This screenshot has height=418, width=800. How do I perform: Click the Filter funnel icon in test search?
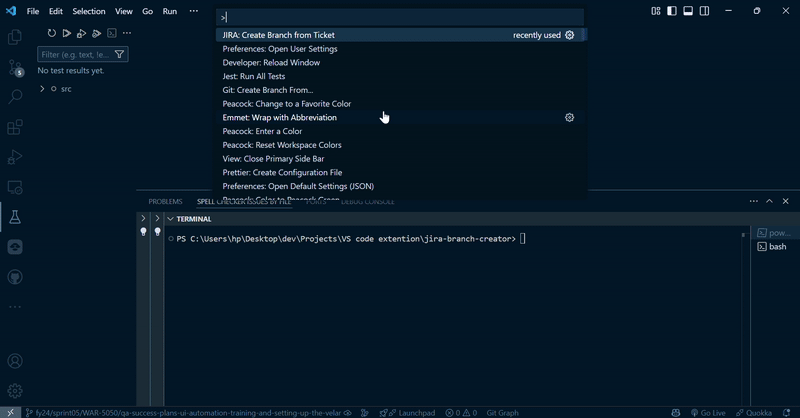(120, 55)
